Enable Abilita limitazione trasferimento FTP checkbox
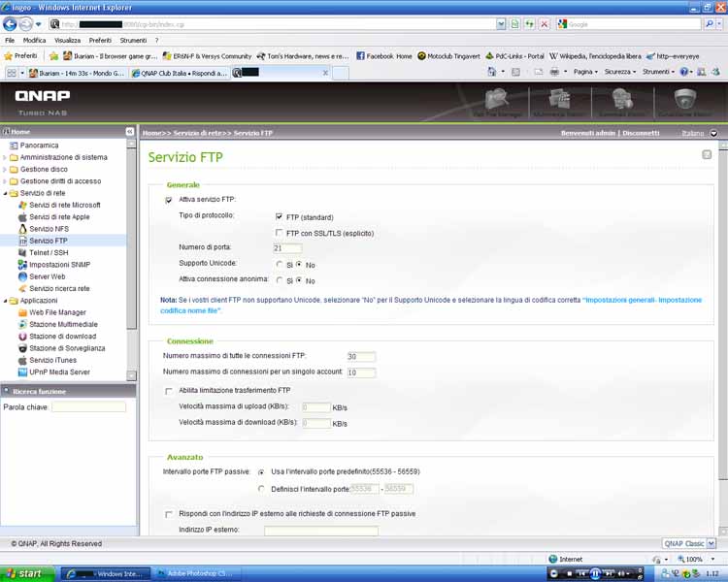This screenshot has height=582, width=728. point(169,391)
